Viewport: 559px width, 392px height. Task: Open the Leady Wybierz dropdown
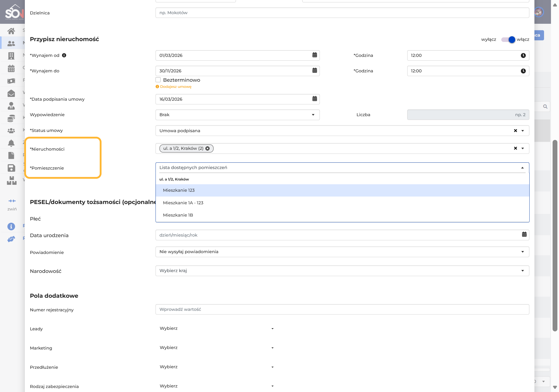(217, 328)
